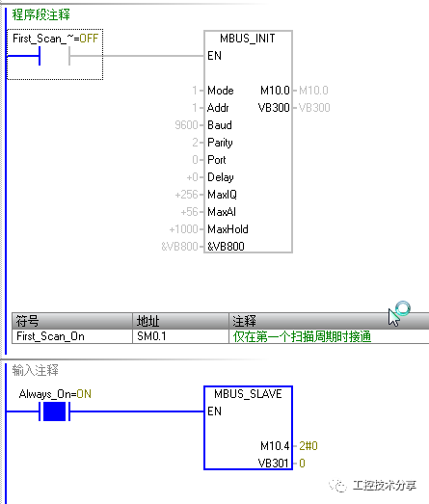Click the +0 Delay value
429x504 pixels.
(x=192, y=177)
